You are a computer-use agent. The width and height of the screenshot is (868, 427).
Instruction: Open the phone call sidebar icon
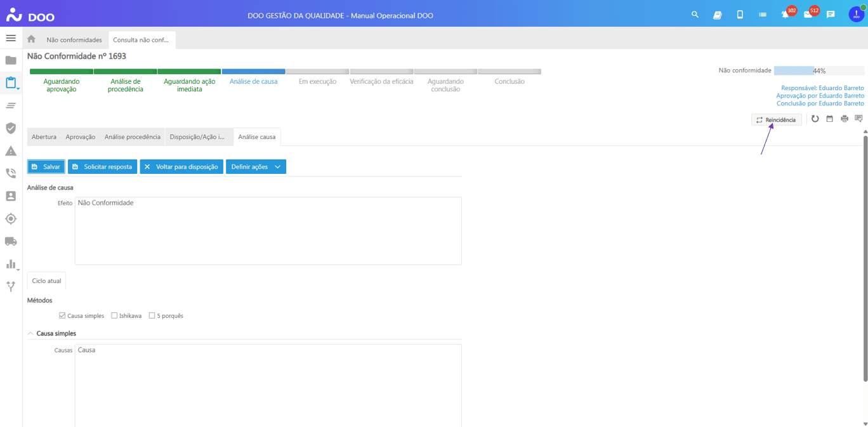click(x=11, y=173)
